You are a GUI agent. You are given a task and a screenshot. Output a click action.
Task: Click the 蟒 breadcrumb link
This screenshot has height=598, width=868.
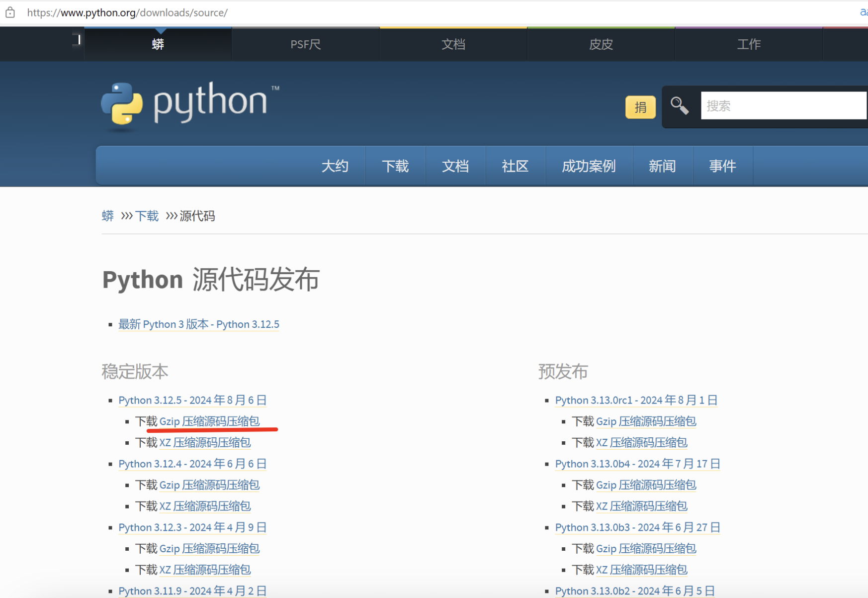(x=108, y=216)
